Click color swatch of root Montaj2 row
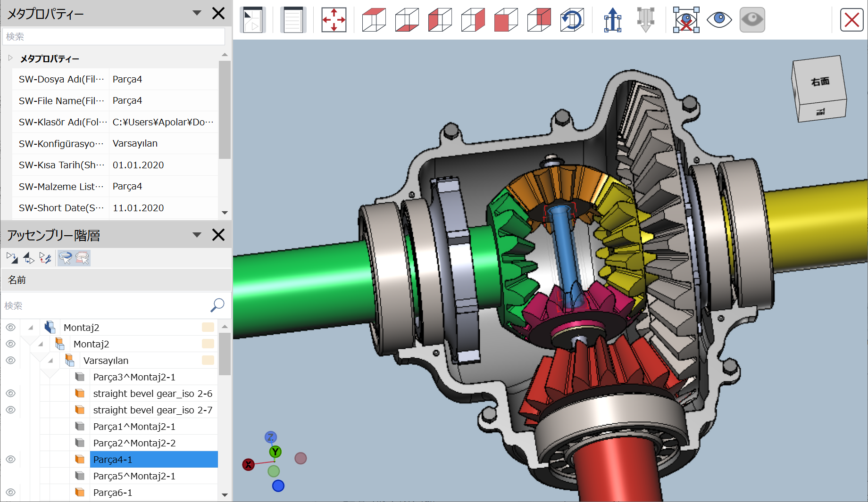The image size is (868, 502). [208, 327]
